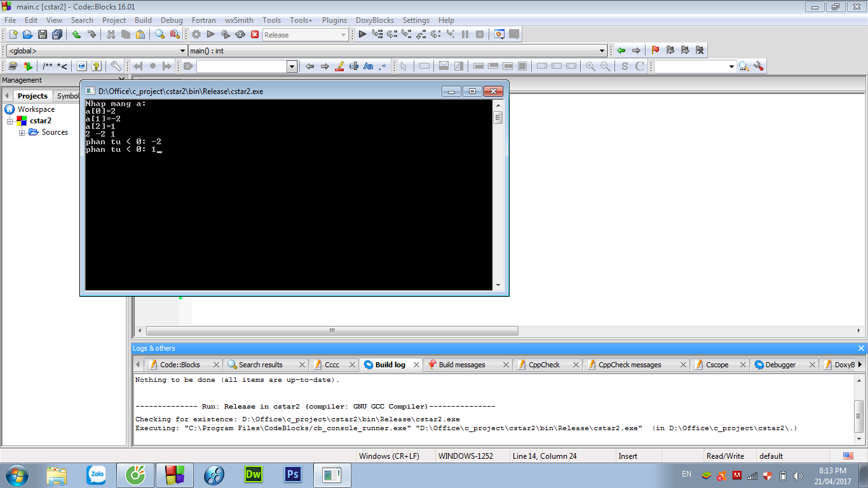The image size is (868, 488).
Task: Open the Build menu
Action: pos(143,20)
